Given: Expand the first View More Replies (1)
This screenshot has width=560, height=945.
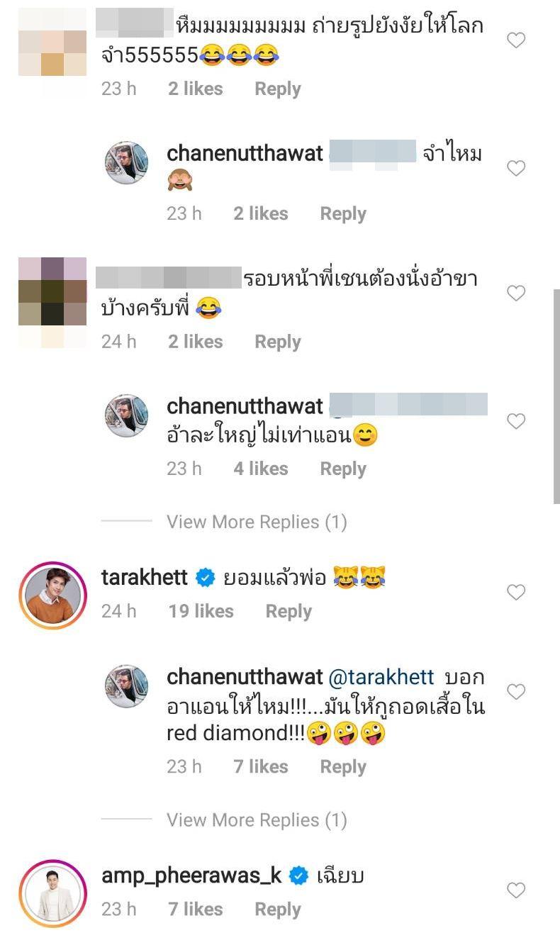Looking at the screenshot, I should (x=257, y=522).
